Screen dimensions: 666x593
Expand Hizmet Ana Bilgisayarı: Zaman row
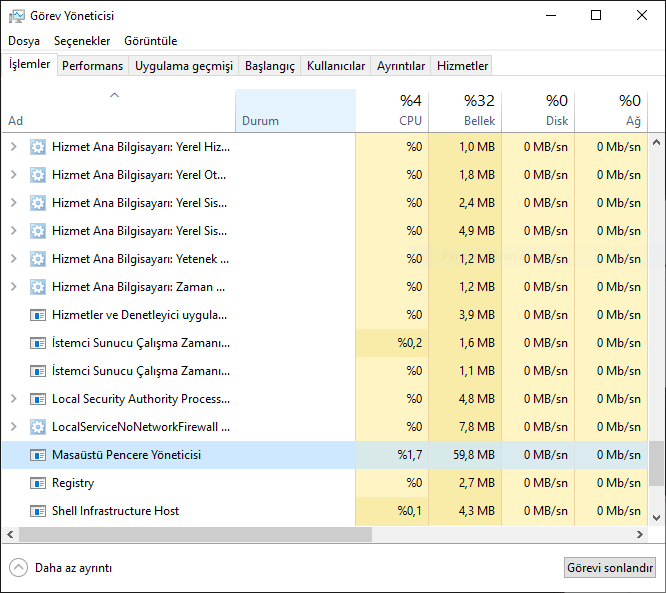[x=14, y=287]
